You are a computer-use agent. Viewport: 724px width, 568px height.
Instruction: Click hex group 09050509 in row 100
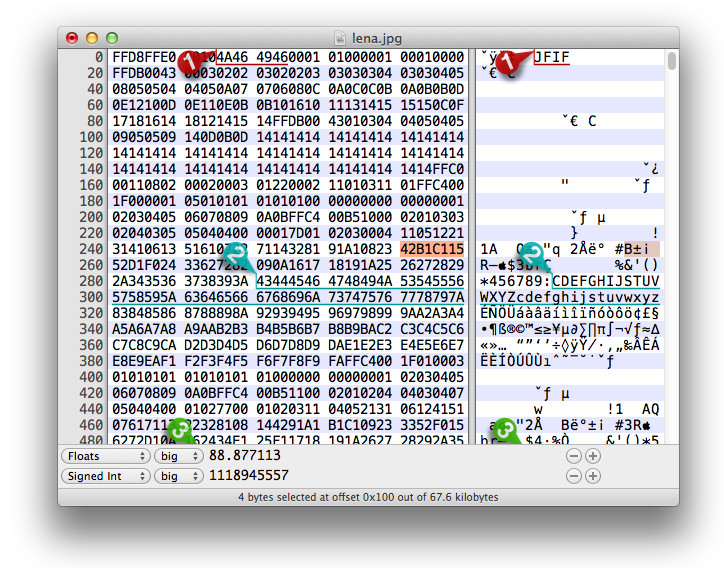pyautogui.click(x=144, y=137)
